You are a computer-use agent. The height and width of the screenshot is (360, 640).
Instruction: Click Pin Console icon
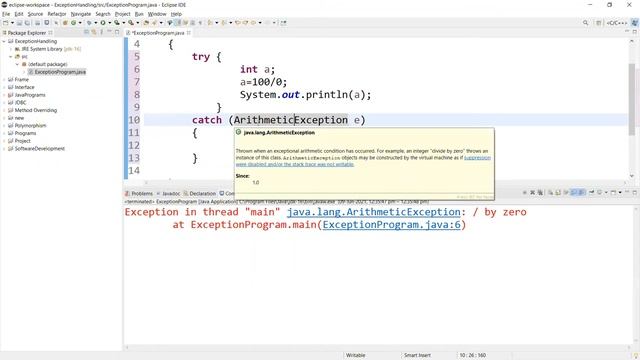592,193
